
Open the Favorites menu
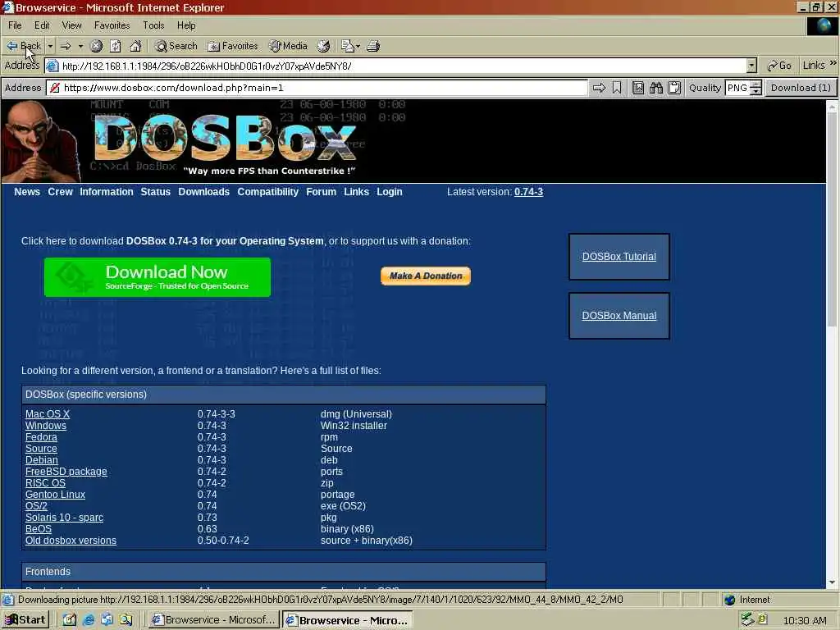coord(112,25)
